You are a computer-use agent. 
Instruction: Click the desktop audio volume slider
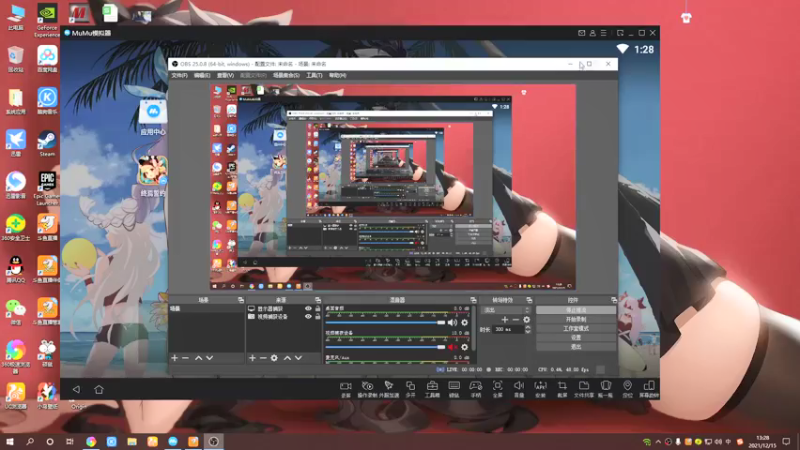point(385,322)
